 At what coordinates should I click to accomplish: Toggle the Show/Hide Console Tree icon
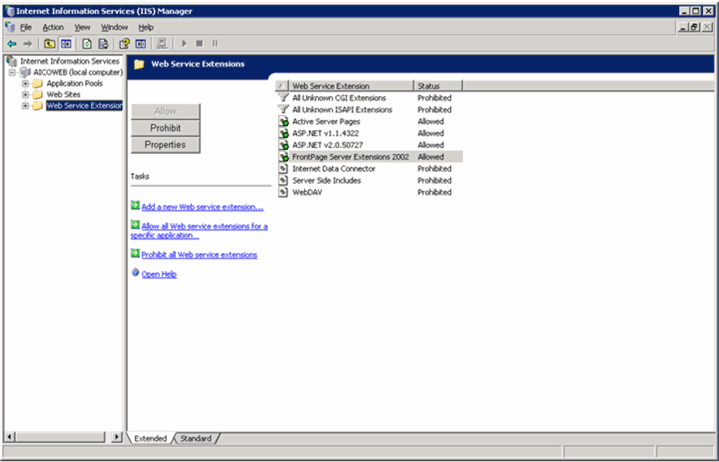tap(66, 44)
